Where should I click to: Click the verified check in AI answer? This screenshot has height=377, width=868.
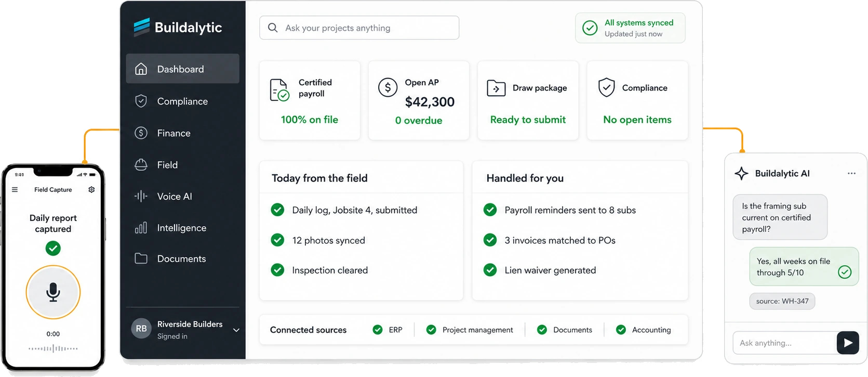click(845, 272)
